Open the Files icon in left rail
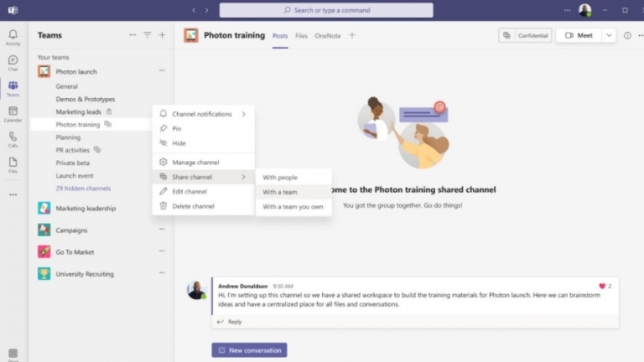 click(13, 164)
